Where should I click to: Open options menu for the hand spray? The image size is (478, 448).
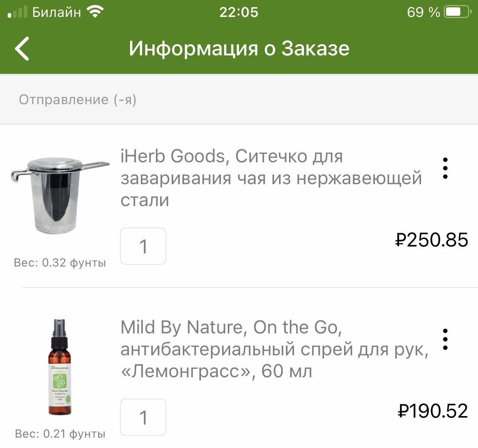pyautogui.click(x=445, y=339)
